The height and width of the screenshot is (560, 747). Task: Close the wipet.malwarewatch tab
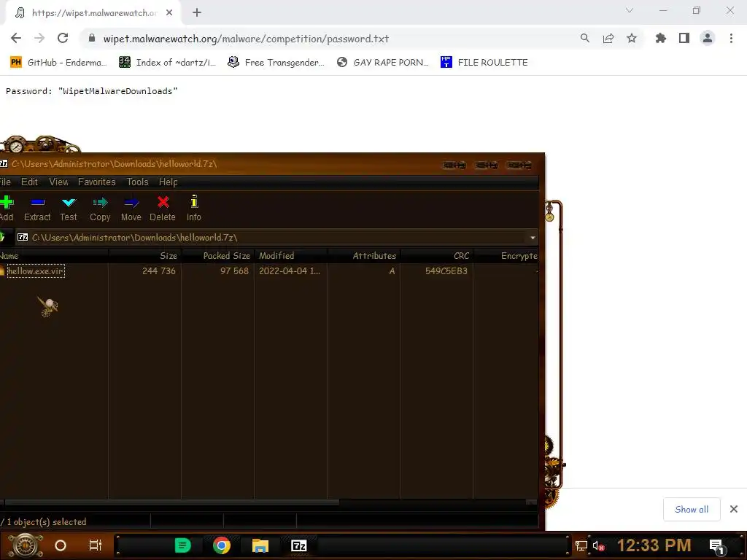(x=169, y=12)
